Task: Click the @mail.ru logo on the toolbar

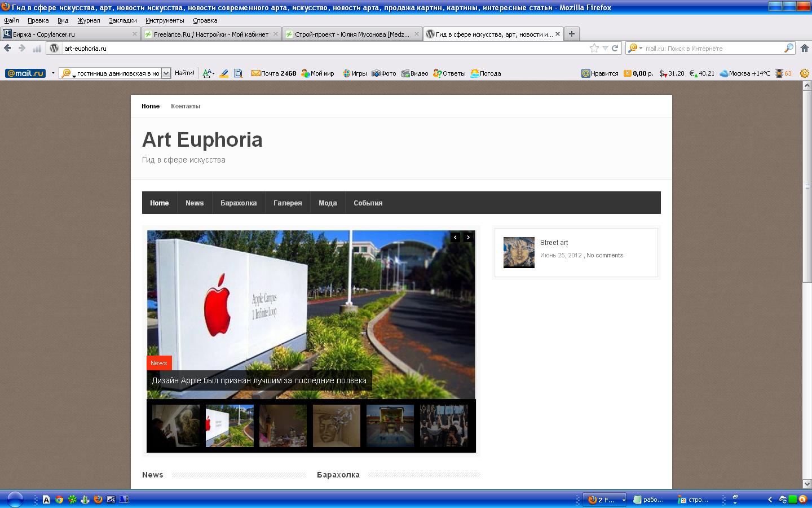Action: [x=25, y=73]
